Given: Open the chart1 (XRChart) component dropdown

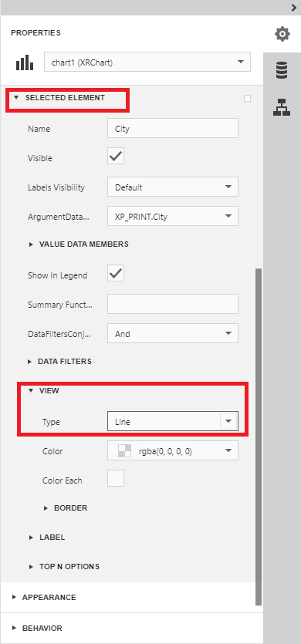Looking at the screenshot, I should click(147, 62).
